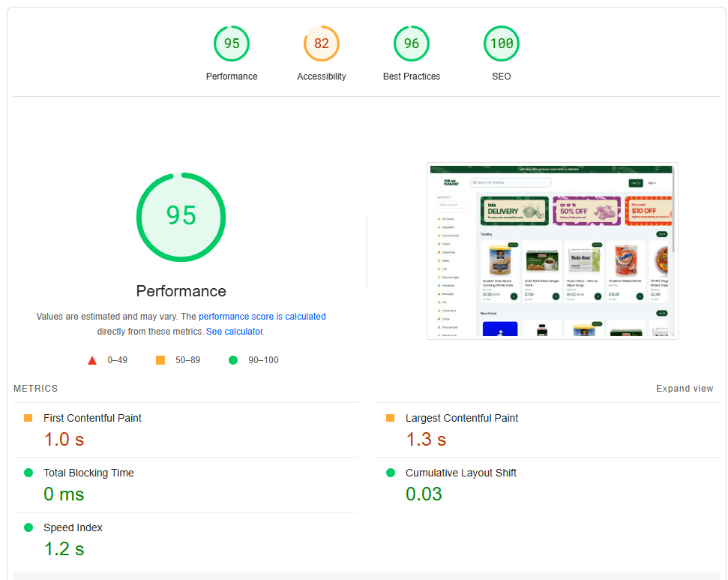Click the orange square beside Largest Contentful Paint
The width and height of the screenshot is (728, 580).
(391, 418)
